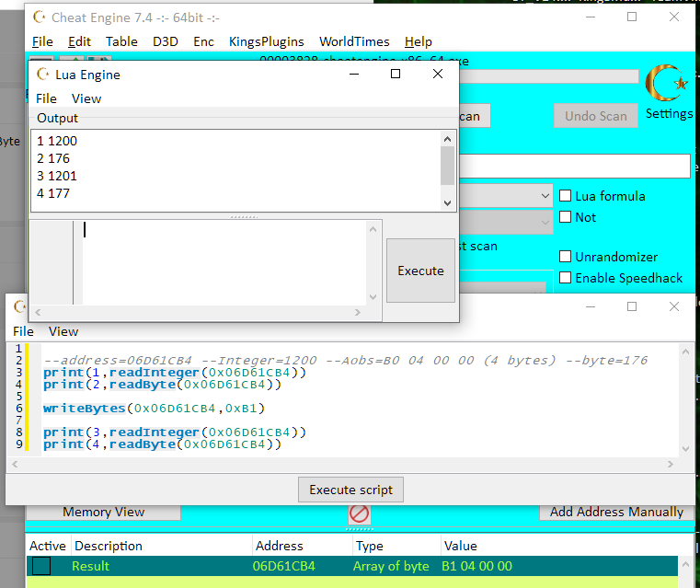Open Settings via the Cheat Engine logo
Viewport: 700px width, 588px height.
[x=668, y=86]
